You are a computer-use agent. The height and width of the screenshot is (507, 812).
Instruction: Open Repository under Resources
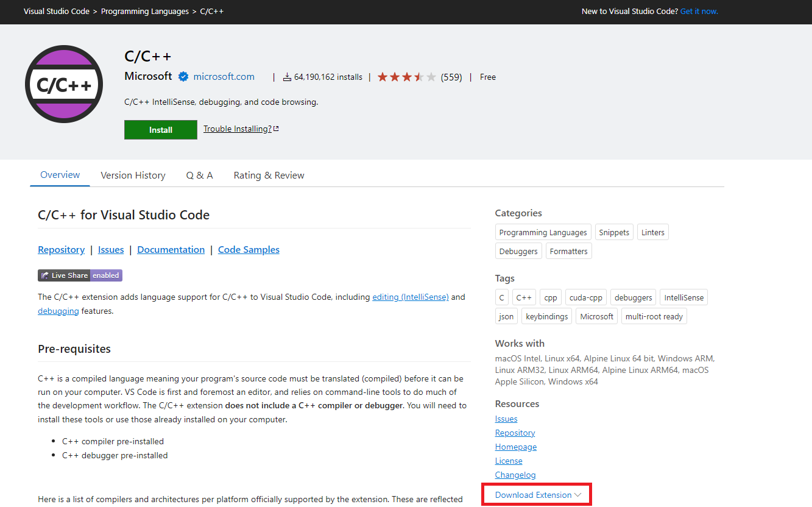(515, 433)
